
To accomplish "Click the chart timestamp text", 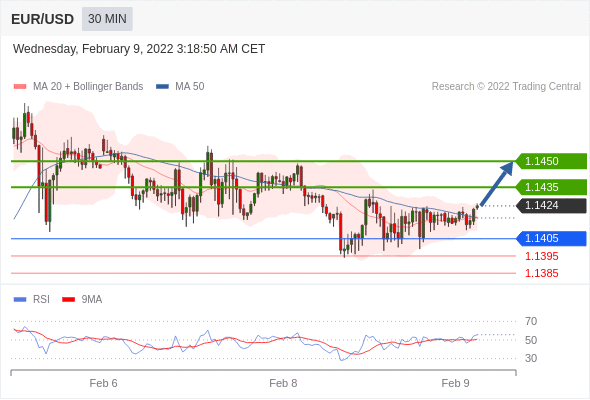I will 139,49.
